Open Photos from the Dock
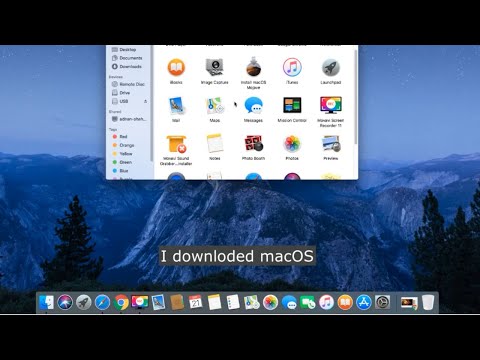This screenshot has height=360, width=480. pos(270,303)
